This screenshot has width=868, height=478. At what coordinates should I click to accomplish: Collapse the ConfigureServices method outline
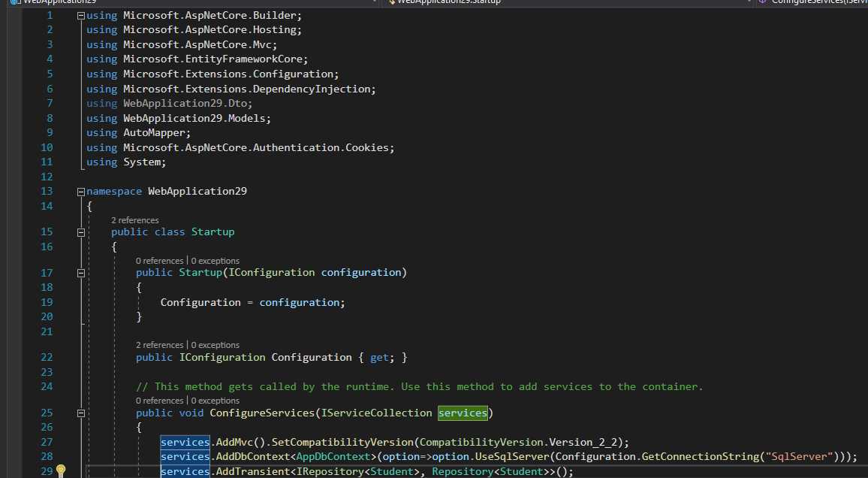pyautogui.click(x=81, y=413)
